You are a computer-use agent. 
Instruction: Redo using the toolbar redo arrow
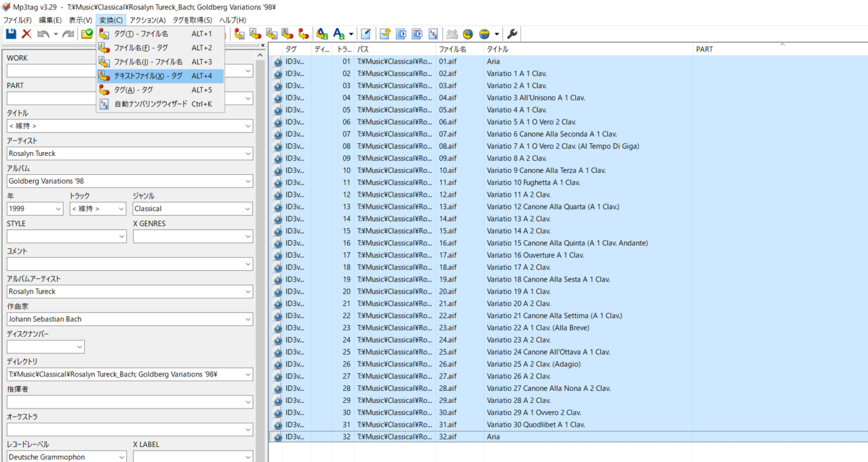tap(68, 34)
